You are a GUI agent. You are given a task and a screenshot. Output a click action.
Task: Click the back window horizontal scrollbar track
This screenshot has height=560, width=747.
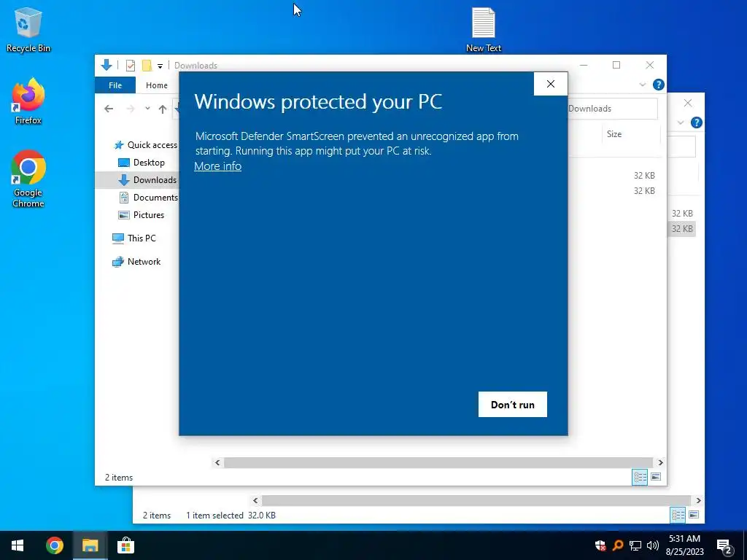coord(476,500)
